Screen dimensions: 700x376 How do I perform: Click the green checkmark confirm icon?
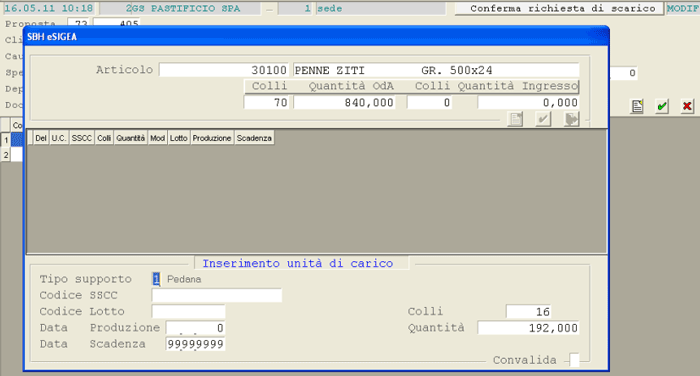click(x=662, y=106)
